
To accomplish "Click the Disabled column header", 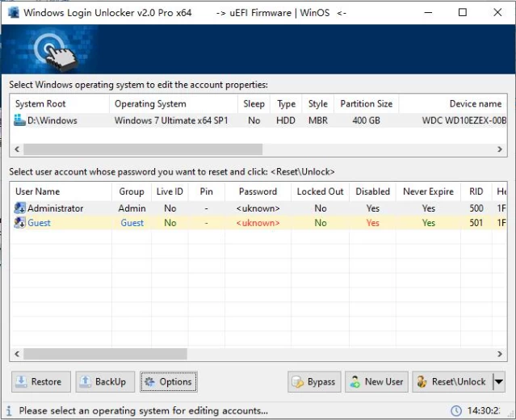I will [x=372, y=191].
